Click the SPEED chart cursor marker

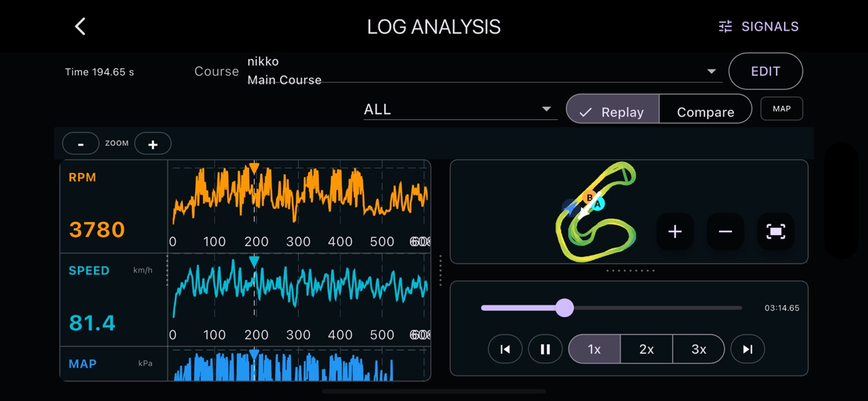pyautogui.click(x=254, y=261)
